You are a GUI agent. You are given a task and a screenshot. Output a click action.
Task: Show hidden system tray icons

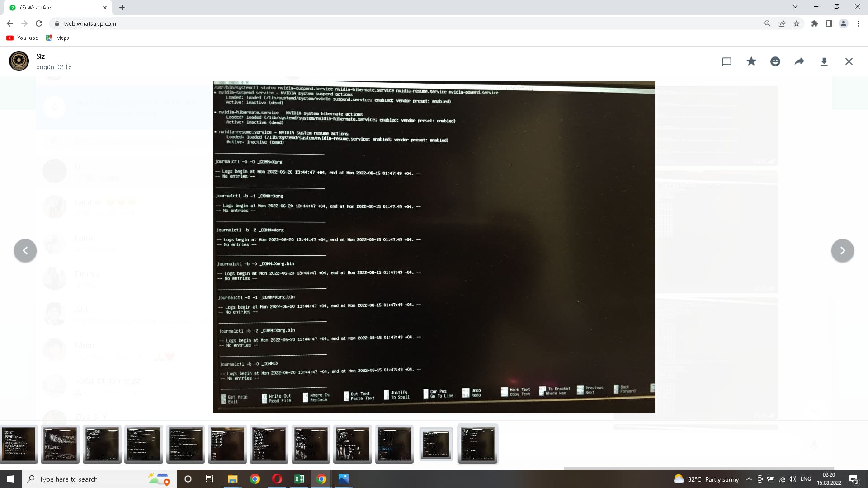(749, 479)
